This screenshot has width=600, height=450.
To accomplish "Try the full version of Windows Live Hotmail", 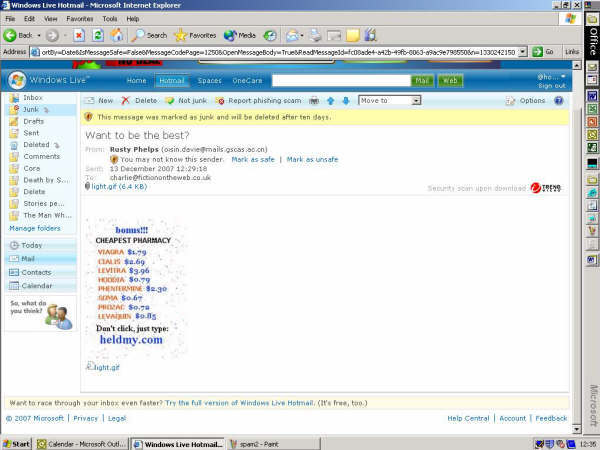I will 240,403.
